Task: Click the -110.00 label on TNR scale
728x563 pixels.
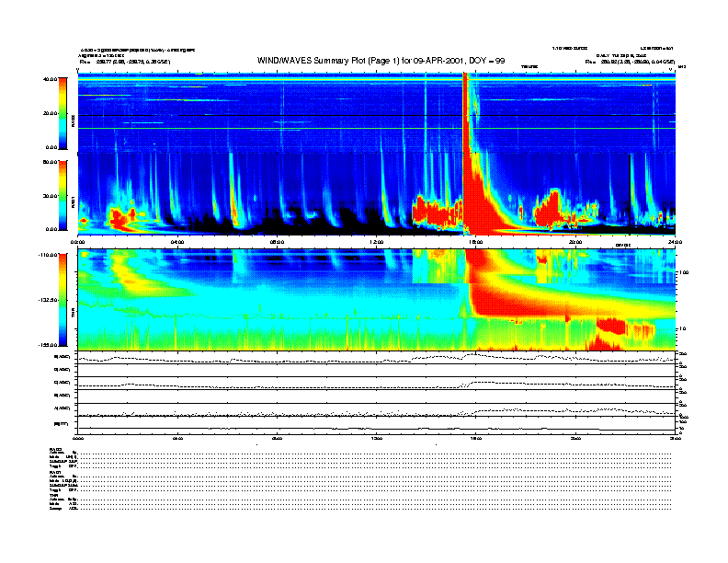Action: (48, 255)
